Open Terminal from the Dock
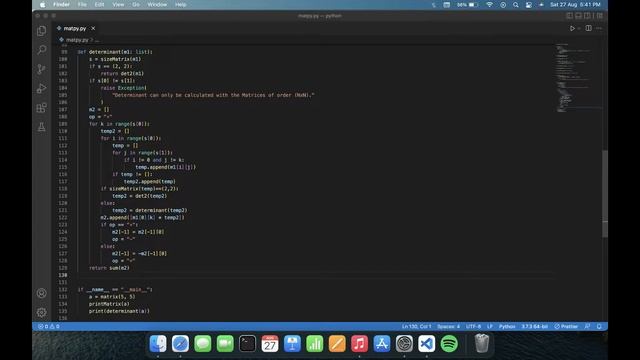640x360 pixels. (247, 344)
